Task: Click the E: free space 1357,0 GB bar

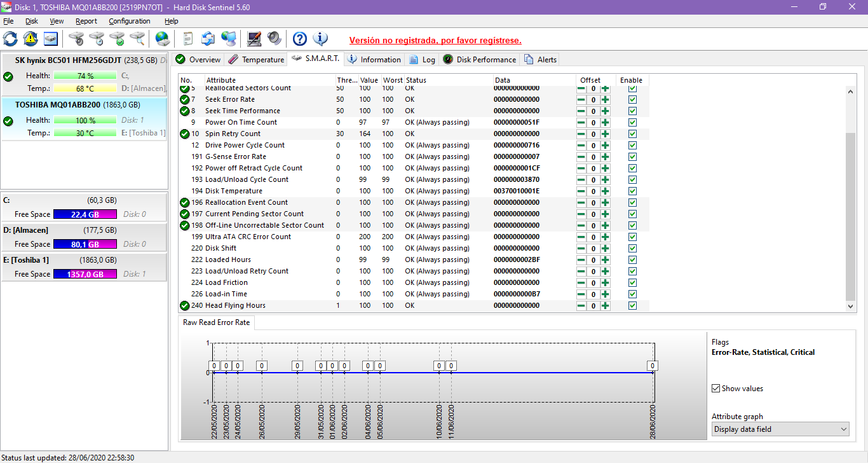Action: [85, 274]
